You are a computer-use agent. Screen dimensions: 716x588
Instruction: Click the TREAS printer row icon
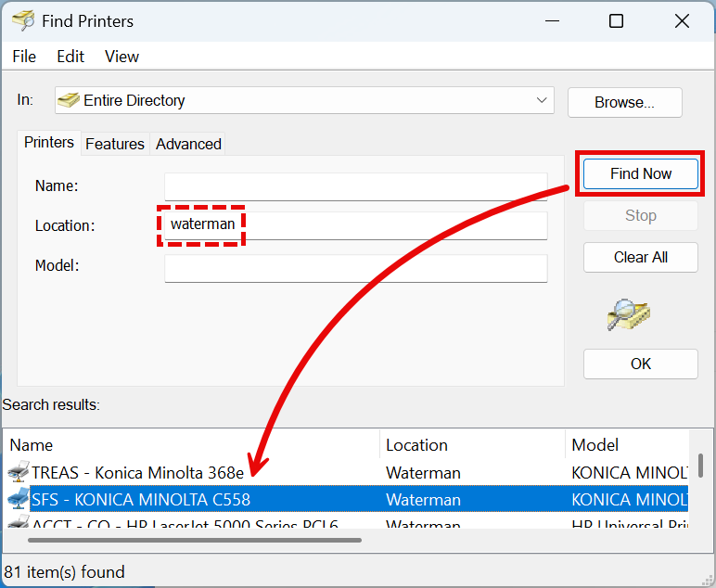click(x=19, y=473)
